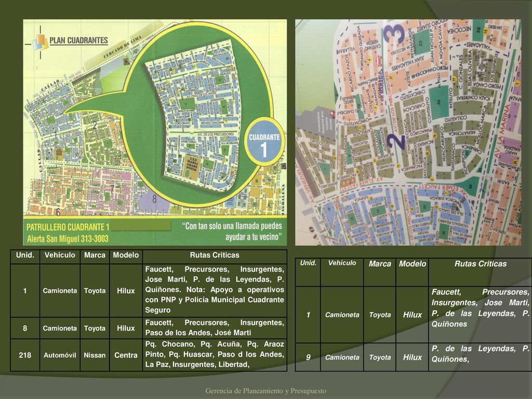Click the italic Unid. header in the right table
Image resolution: width=532 pixels, height=399 pixels.
coord(308,263)
